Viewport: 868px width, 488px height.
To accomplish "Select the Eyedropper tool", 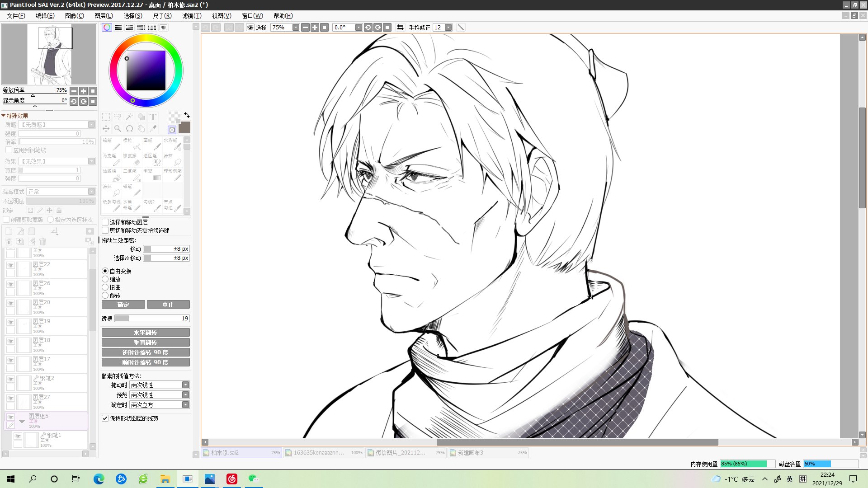I will coord(153,129).
